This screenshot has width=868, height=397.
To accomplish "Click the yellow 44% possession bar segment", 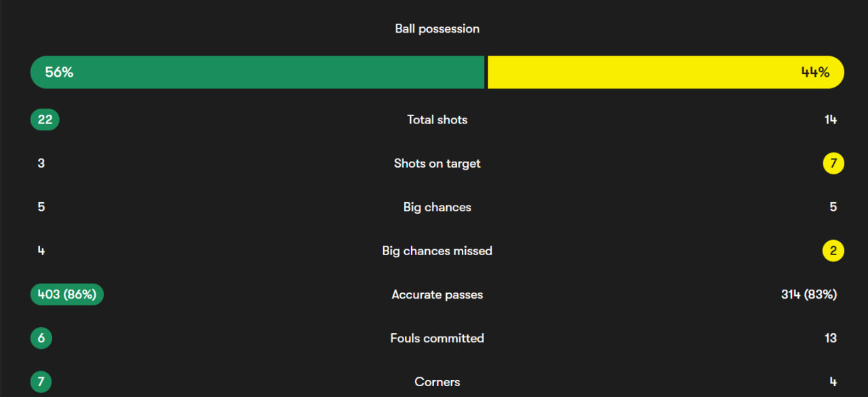I will (x=665, y=73).
